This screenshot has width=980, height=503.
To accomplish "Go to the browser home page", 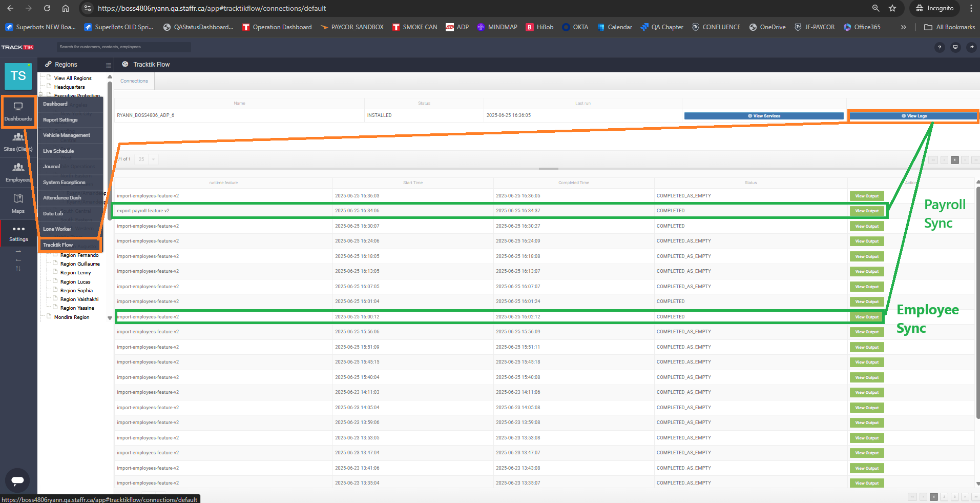I will 65,8.
